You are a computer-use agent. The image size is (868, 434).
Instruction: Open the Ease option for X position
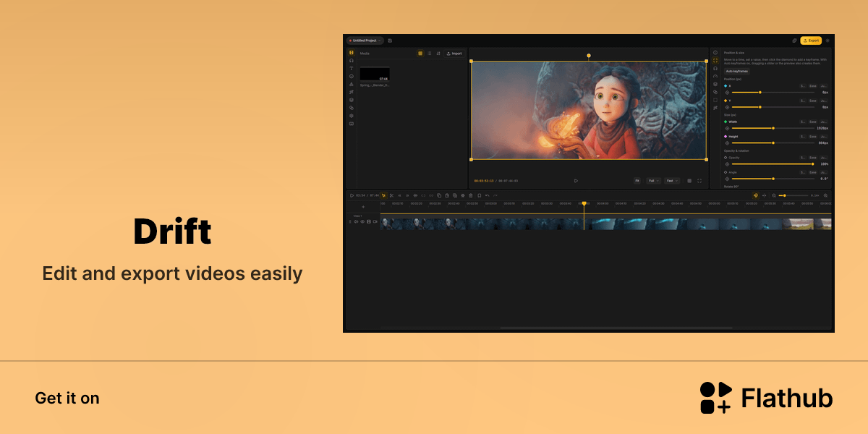(813, 86)
